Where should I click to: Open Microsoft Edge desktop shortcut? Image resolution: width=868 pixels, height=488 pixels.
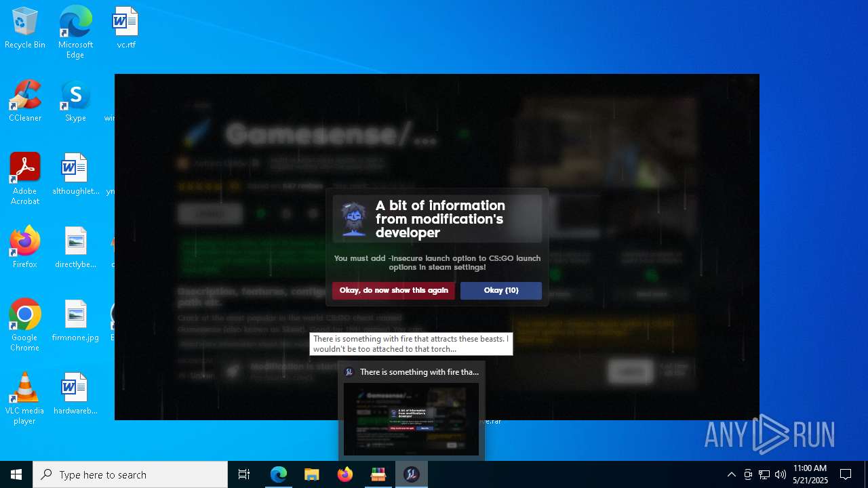coord(75,33)
